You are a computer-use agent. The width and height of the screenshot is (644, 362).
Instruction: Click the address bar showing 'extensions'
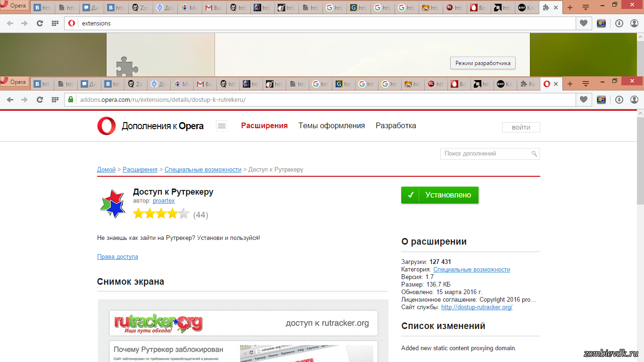[x=320, y=23]
